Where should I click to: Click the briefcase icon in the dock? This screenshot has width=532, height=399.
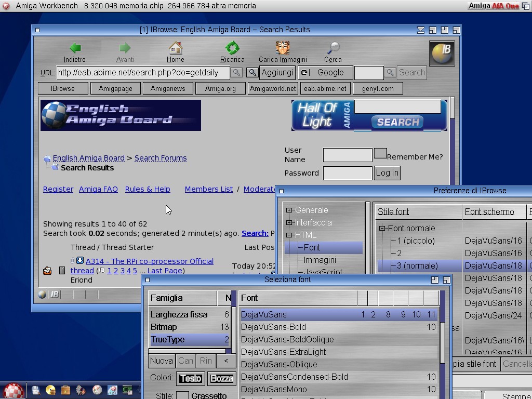65,390
